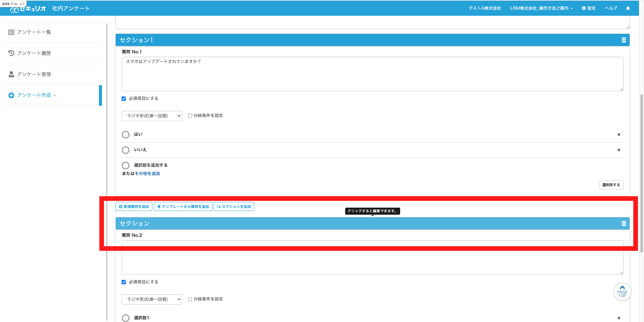Screen dimensions: 644x322
Task: Click その他を追加 link
Action: click(147, 173)
